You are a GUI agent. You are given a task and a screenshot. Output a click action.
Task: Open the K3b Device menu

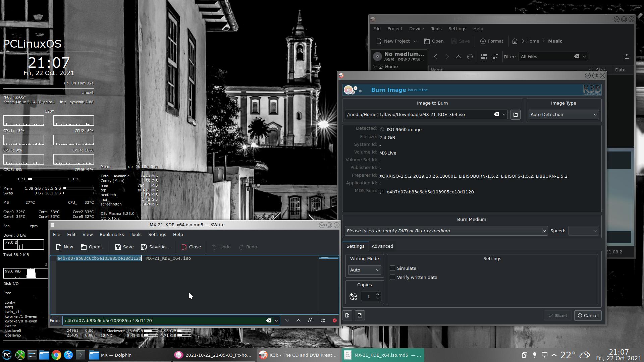417,29
